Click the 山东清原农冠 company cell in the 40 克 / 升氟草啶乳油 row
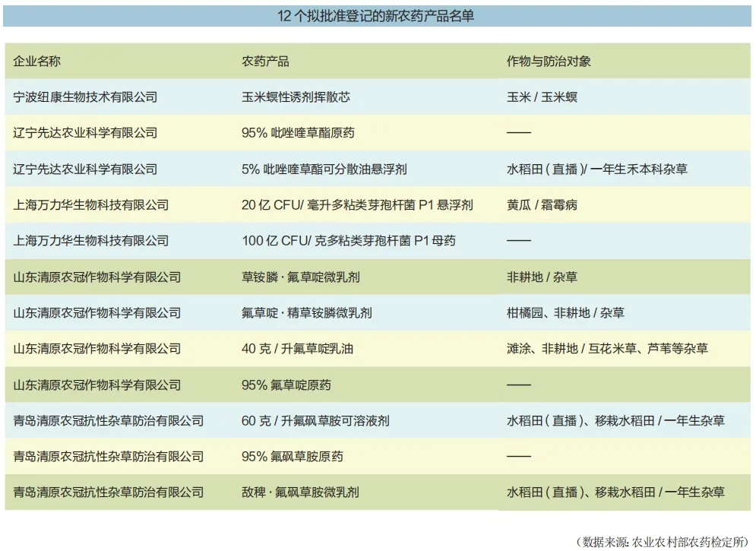Image resolution: width=756 pixels, height=551 pixels. (x=97, y=349)
